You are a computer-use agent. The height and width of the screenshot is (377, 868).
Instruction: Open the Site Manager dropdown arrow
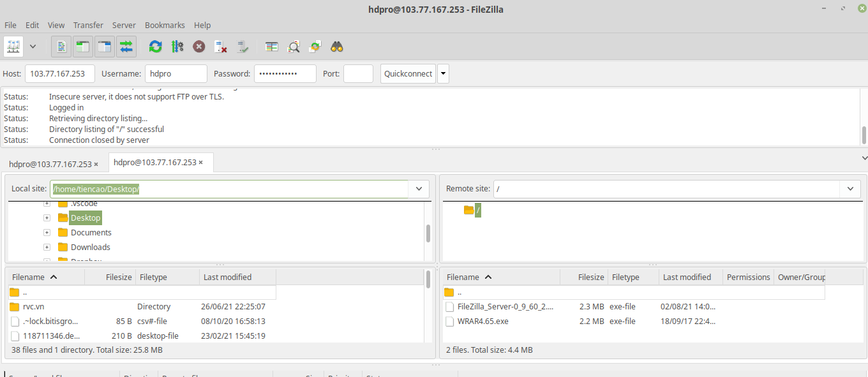33,47
